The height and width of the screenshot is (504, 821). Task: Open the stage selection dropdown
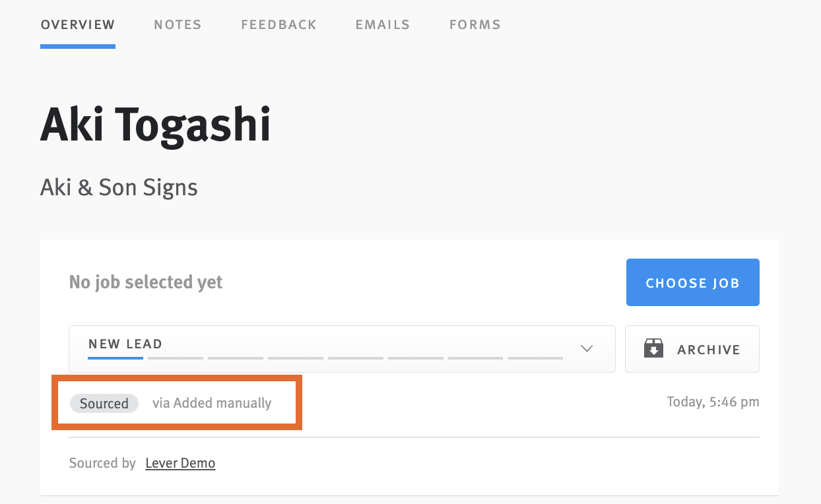[341, 348]
